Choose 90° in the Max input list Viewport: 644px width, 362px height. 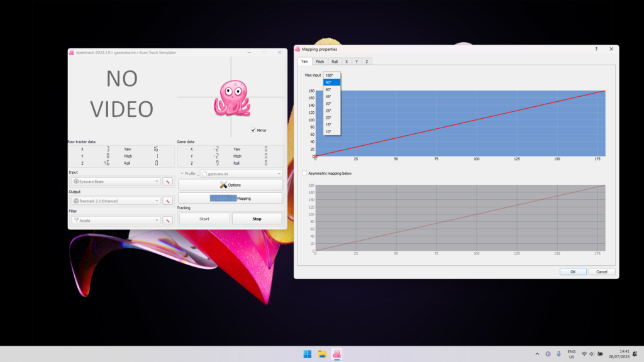tap(331, 82)
